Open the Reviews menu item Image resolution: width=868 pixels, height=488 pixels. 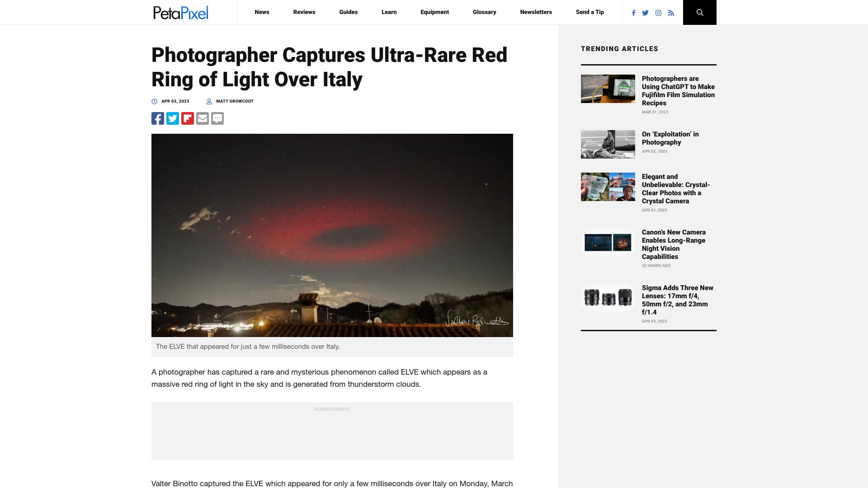point(304,12)
